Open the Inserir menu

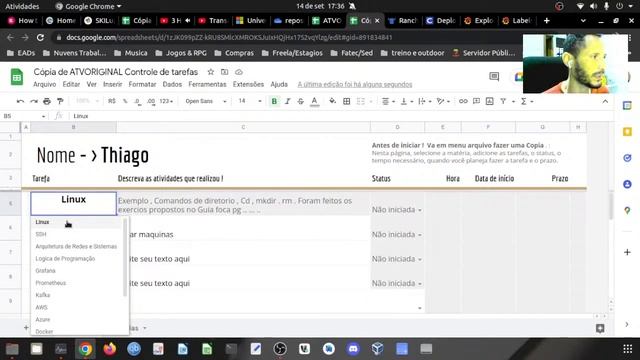coord(113,84)
